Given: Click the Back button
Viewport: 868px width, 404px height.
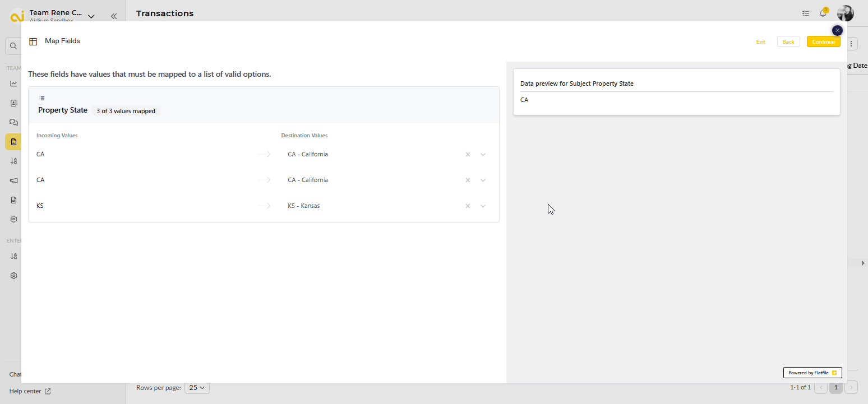Looking at the screenshot, I should click(788, 42).
